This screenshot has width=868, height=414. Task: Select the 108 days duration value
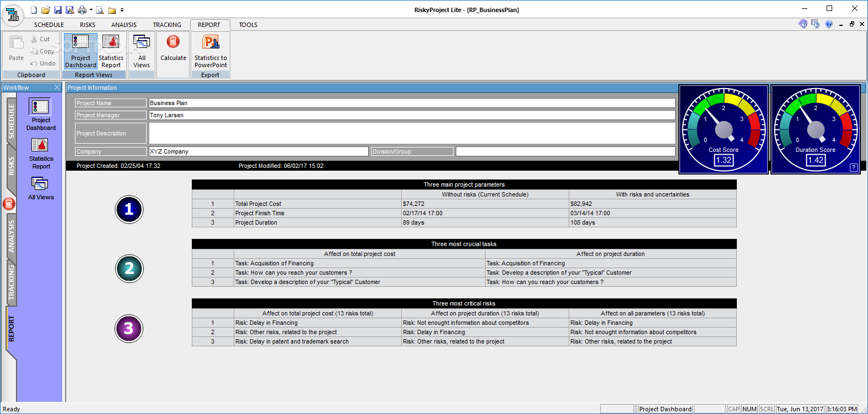pyautogui.click(x=653, y=222)
